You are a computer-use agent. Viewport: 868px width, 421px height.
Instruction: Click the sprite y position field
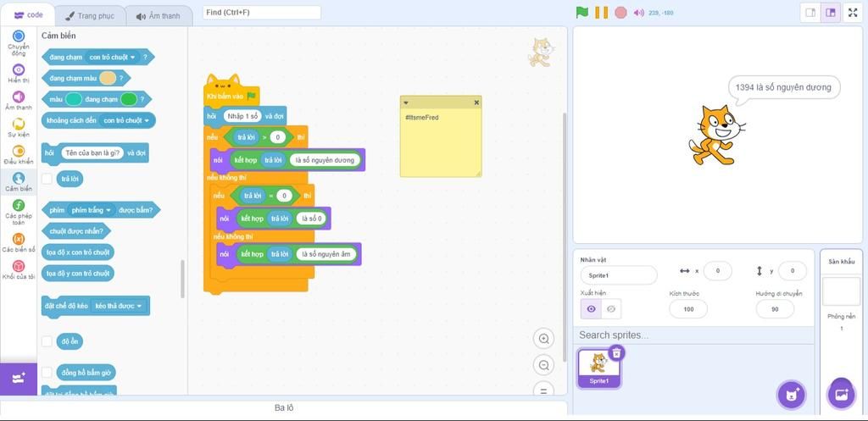(x=793, y=271)
